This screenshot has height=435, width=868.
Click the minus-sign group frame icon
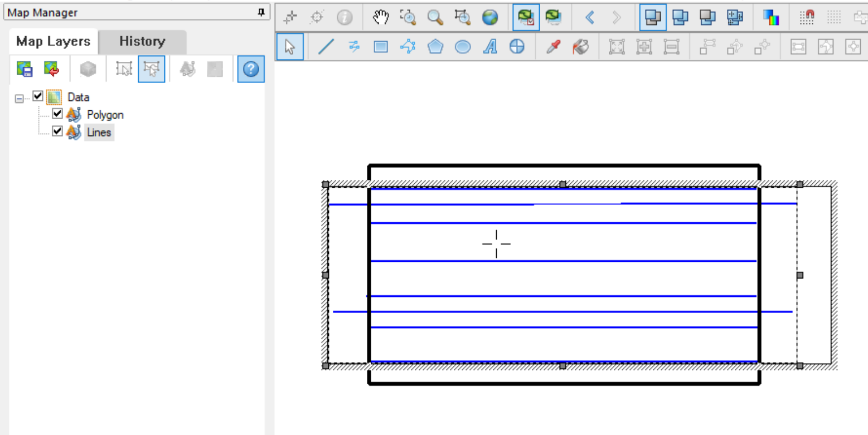coord(671,47)
